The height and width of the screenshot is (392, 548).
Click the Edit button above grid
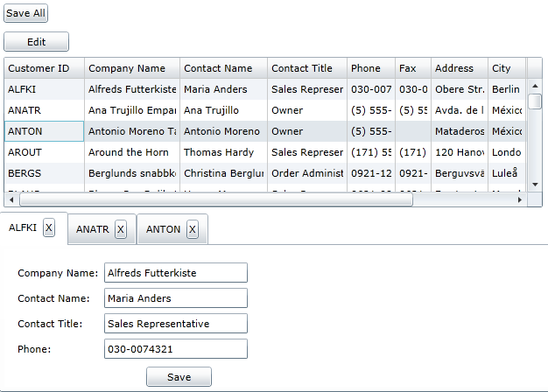click(x=37, y=42)
